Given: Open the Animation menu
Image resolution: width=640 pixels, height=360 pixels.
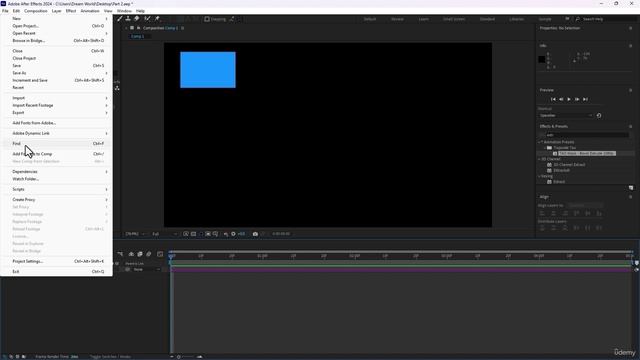Looking at the screenshot, I should (90, 11).
